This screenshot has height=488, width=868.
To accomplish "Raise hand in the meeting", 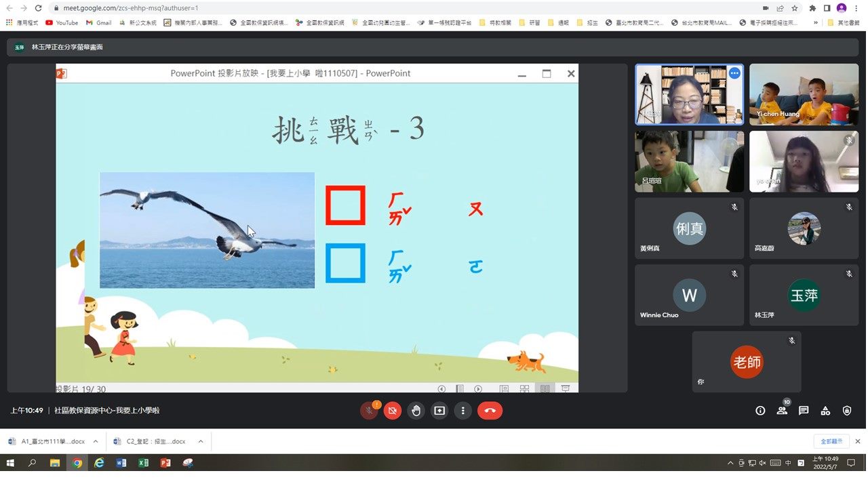I will tap(416, 411).
